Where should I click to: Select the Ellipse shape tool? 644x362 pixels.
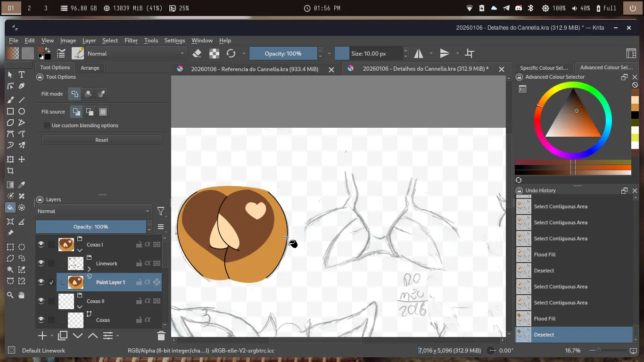pyautogui.click(x=22, y=111)
